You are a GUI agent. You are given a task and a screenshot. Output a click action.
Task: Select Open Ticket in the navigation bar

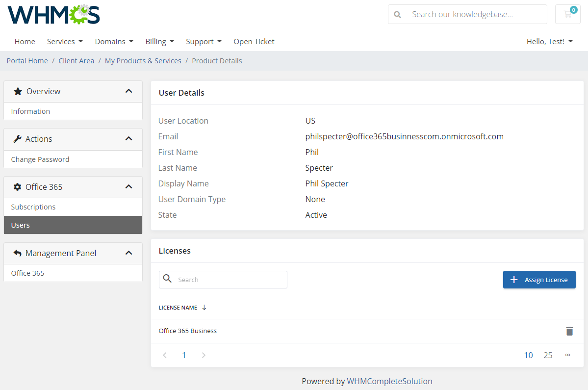[254, 42]
